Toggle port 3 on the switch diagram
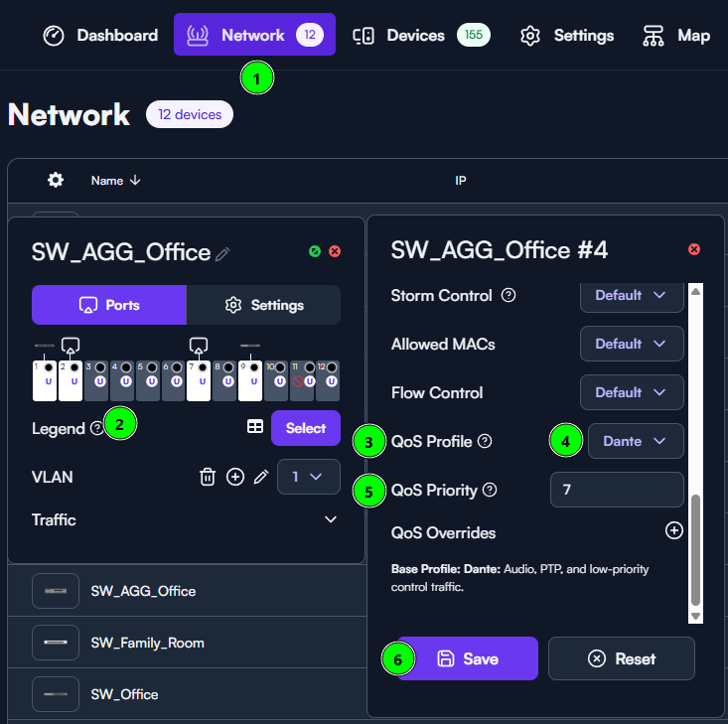The image size is (728, 724). point(96,380)
